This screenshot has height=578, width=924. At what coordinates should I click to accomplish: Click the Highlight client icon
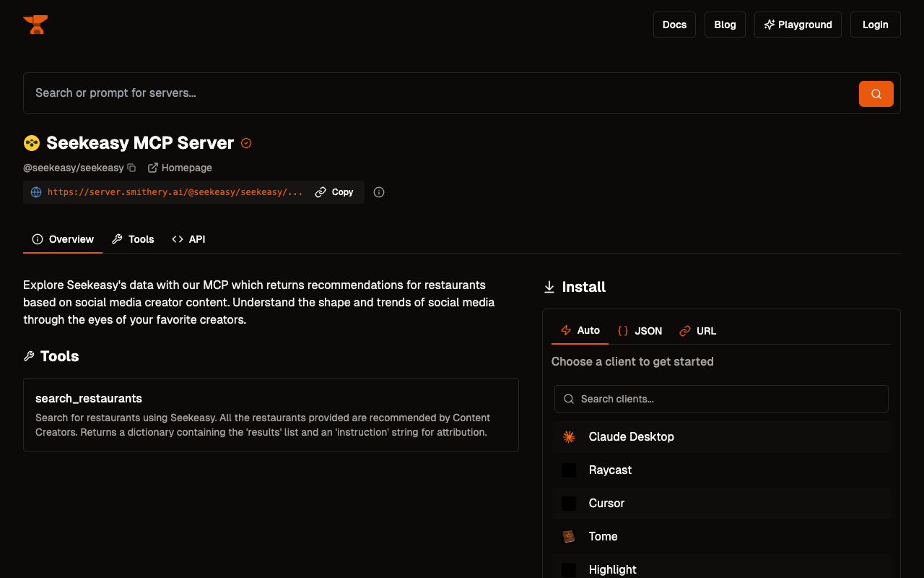point(569,569)
